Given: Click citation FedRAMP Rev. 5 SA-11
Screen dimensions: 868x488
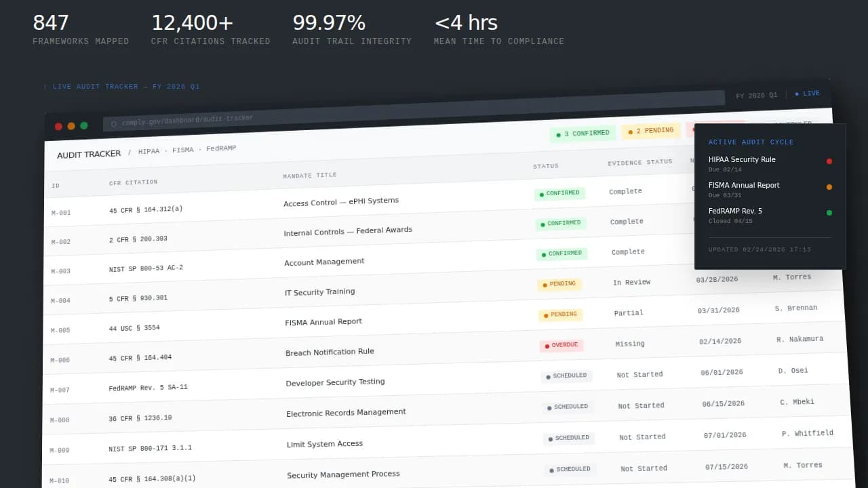Looking at the screenshot, I should (148, 388).
